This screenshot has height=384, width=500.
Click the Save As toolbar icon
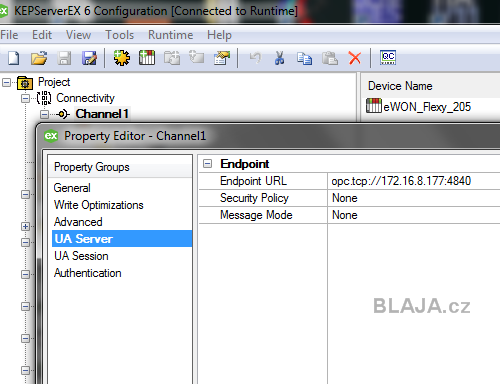click(89, 58)
